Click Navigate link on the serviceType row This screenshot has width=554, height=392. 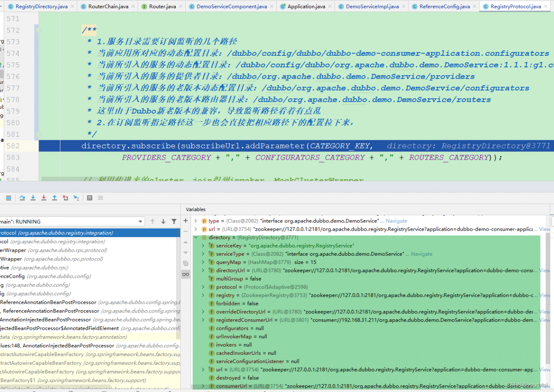pyautogui.click(x=421, y=254)
